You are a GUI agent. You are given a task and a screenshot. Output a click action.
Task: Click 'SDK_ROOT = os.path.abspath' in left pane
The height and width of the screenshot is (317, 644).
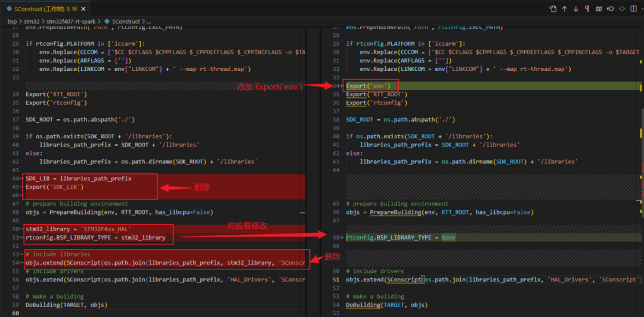[80, 120]
